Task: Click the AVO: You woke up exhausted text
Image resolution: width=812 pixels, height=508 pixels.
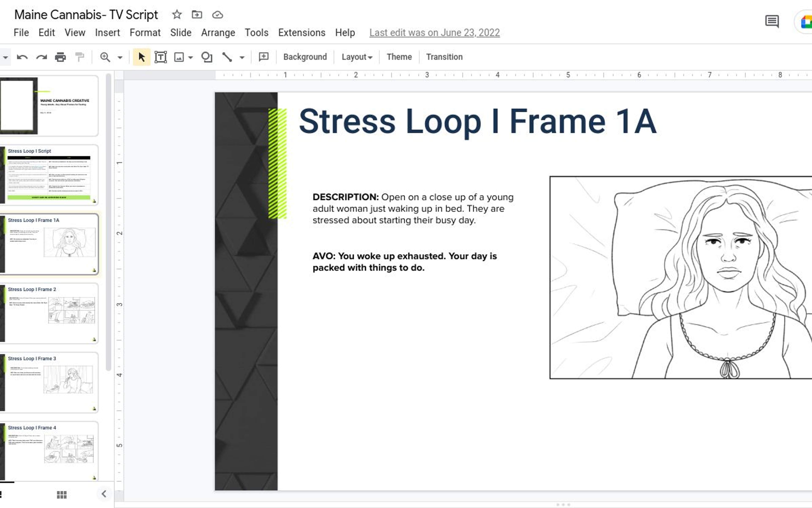Action: pyautogui.click(x=404, y=262)
